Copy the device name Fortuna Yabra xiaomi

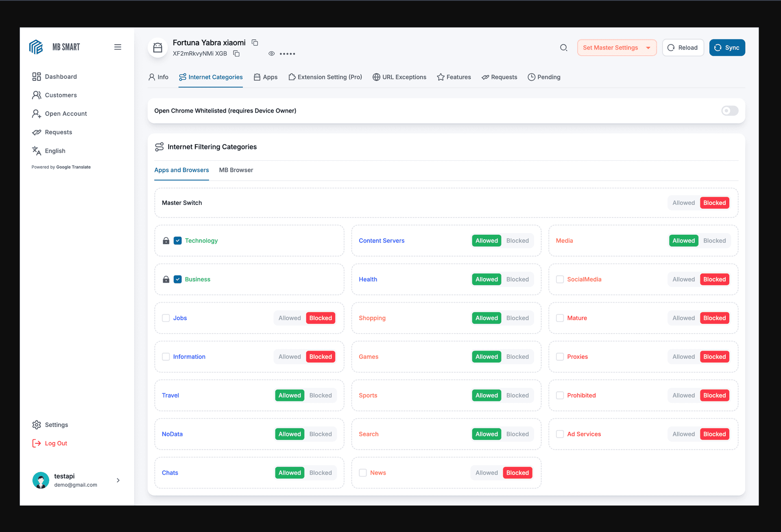(255, 43)
